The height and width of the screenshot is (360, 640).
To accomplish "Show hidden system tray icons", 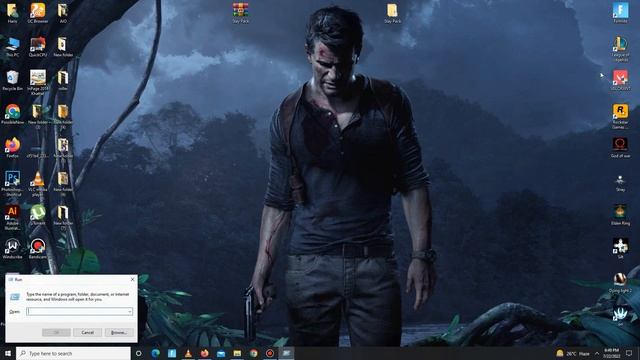I will coord(597,353).
